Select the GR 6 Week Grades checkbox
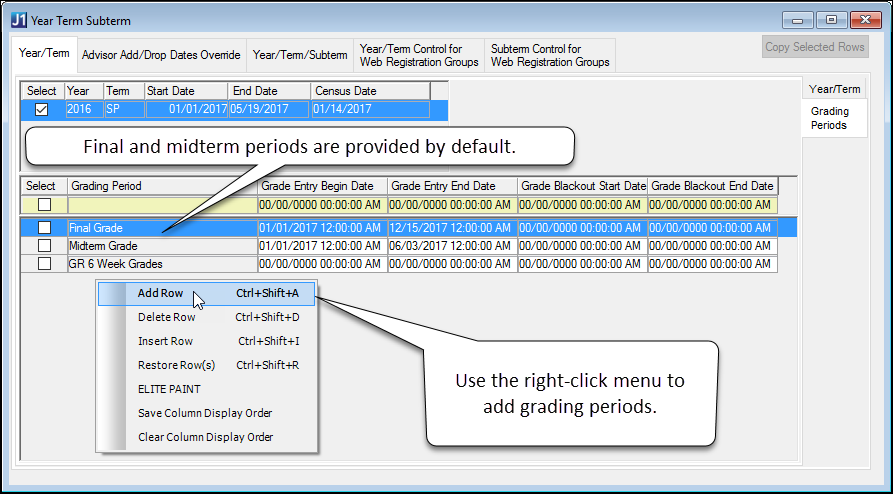The height and width of the screenshot is (494, 893). click(x=44, y=264)
